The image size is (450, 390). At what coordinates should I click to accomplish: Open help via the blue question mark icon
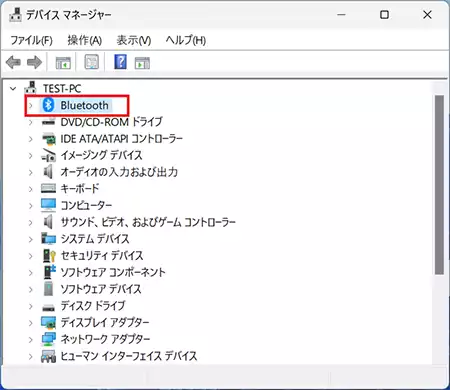click(x=120, y=62)
